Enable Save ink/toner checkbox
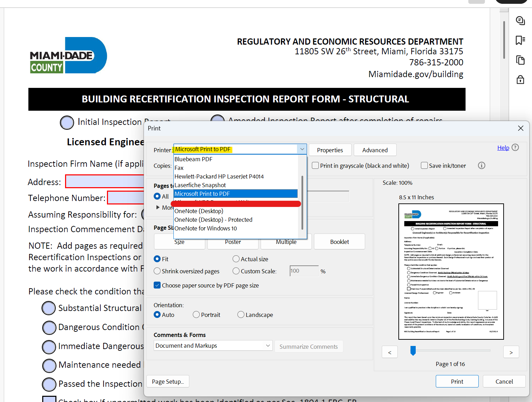Image resolution: width=532 pixels, height=402 pixels. click(424, 165)
